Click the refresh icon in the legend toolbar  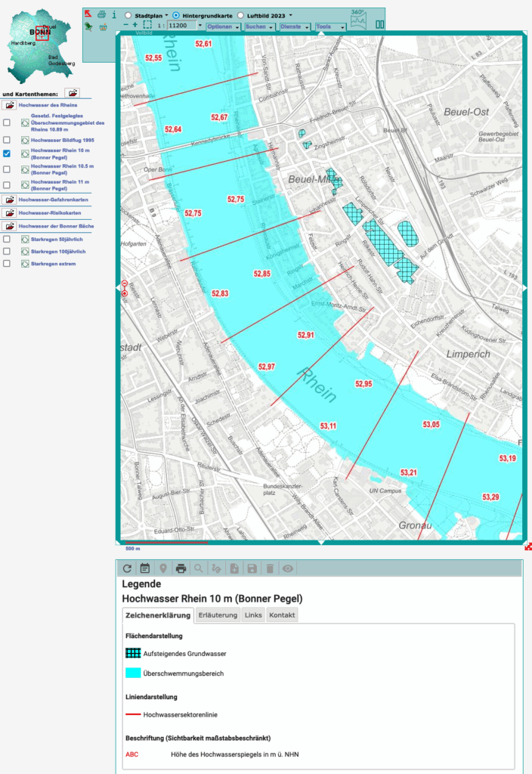pos(127,568)
